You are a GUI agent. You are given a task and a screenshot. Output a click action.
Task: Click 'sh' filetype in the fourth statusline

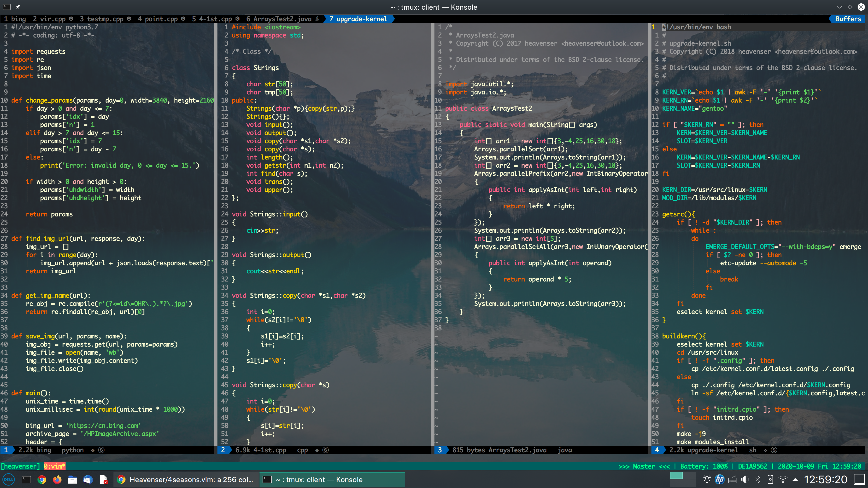[x=752, y=450]
